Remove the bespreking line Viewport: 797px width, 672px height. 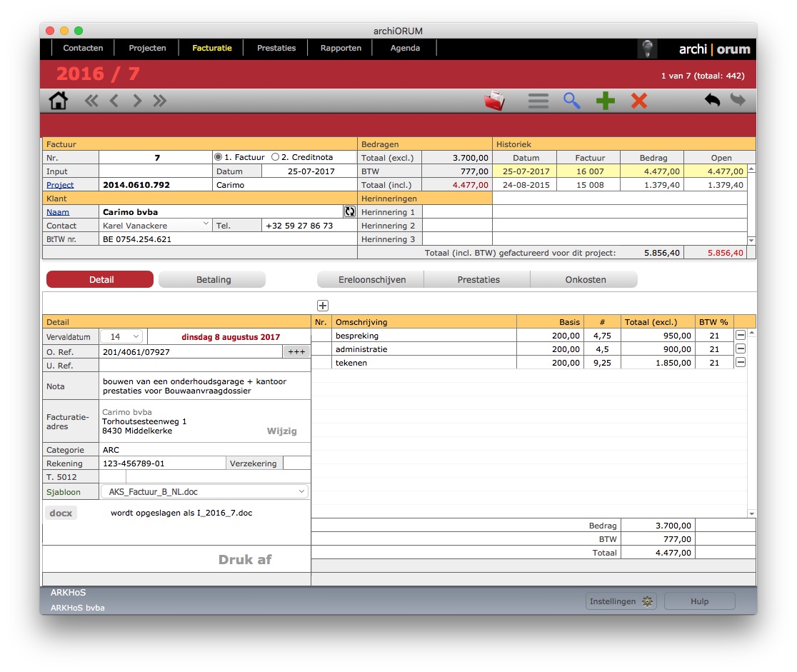tap(741, 336)
